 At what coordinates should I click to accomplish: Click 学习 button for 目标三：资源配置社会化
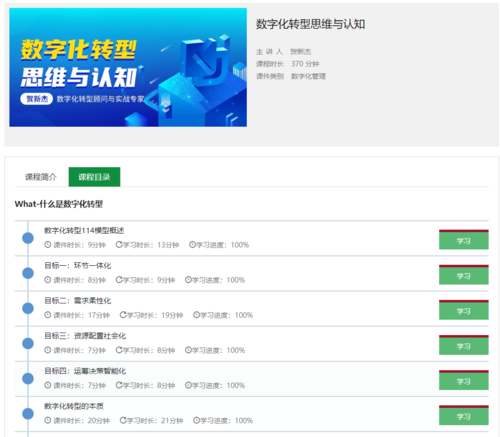[x=464, y=345]
